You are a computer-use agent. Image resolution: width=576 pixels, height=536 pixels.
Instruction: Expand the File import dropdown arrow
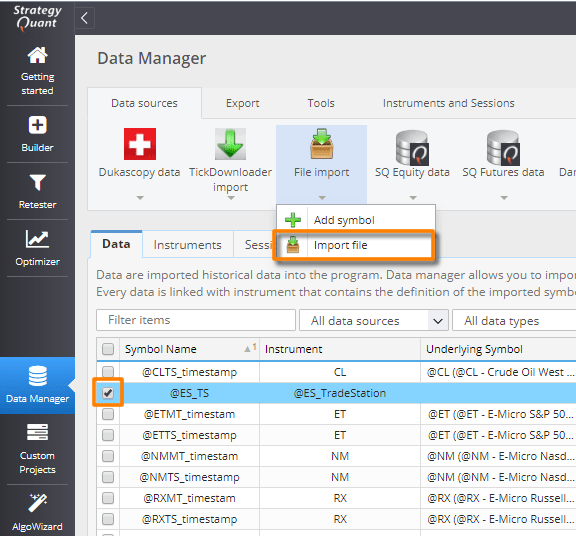tap(322, 198)
